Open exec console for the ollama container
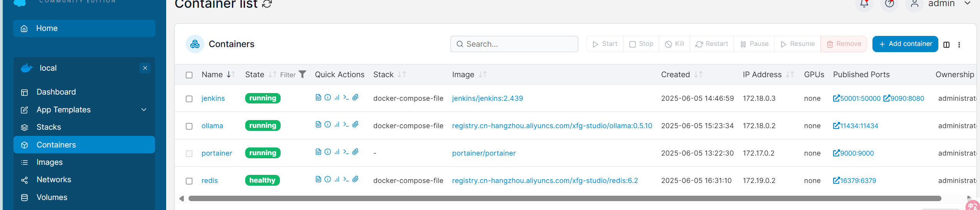The width and height of the screenshot is (980, 210). pyautogui.click(x=346, y=124)
